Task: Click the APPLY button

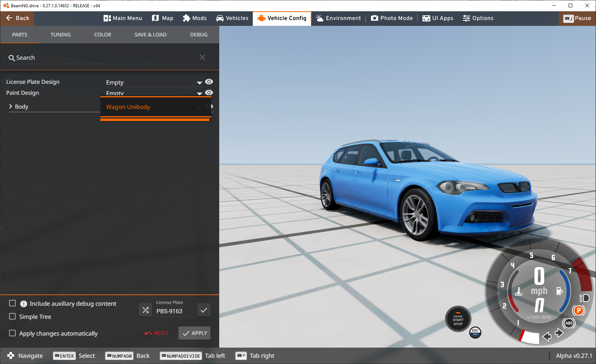Action: click(x=194, y=333)
